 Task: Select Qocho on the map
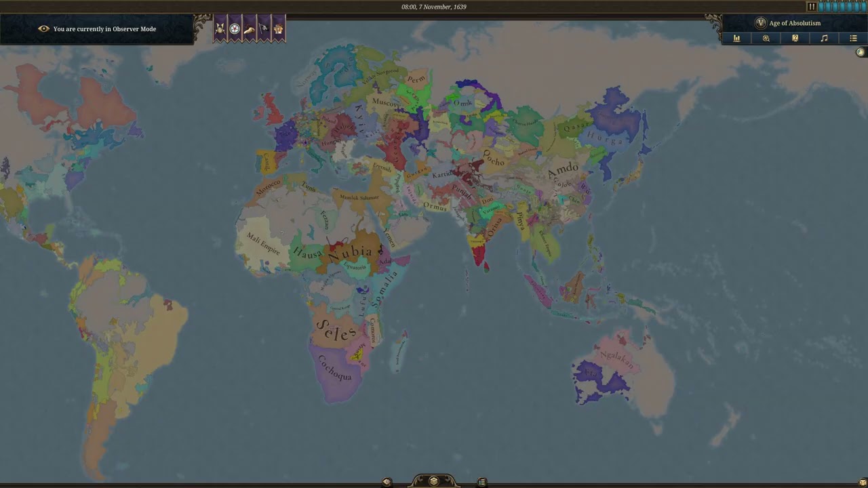pos(493,158)
